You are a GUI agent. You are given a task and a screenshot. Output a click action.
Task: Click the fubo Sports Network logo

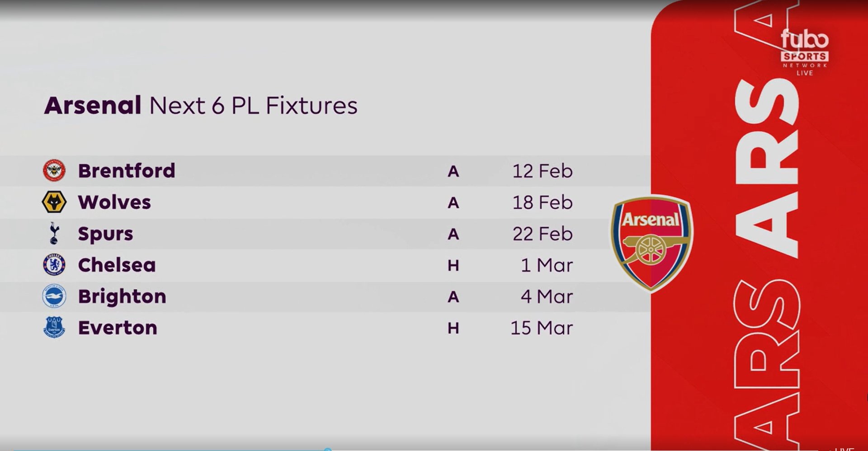click(x=805, y=50)
